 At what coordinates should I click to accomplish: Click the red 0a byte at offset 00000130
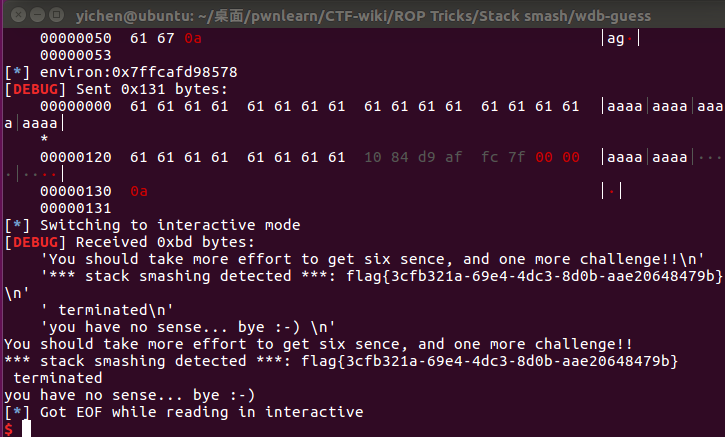(139, 191)
